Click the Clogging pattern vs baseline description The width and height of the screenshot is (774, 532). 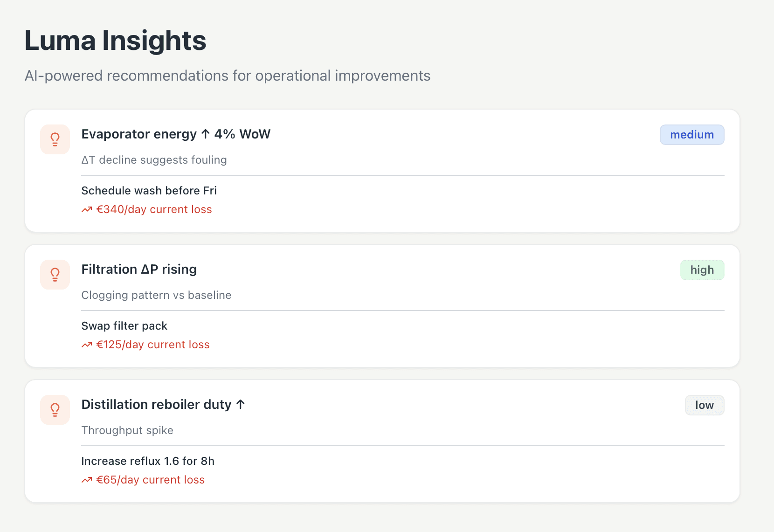tap(156, 295)
